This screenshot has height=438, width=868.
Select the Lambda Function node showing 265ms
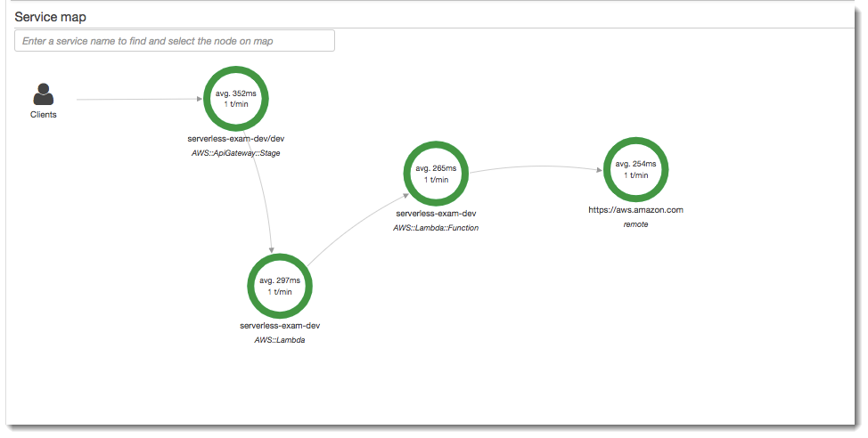436,173
